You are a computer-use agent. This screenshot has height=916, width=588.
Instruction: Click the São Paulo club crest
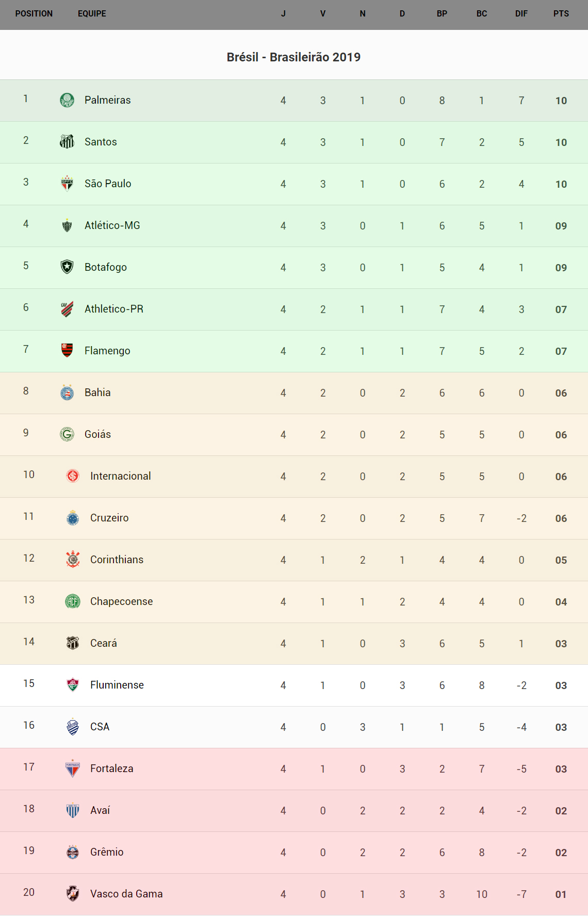pyautogui.click(x=67, y=184)
